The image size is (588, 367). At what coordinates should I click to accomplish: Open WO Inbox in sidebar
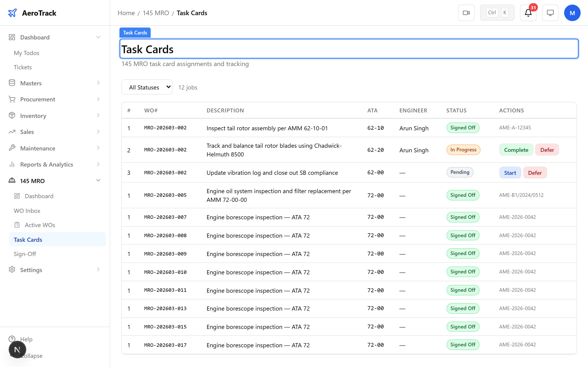click(27, 211)
